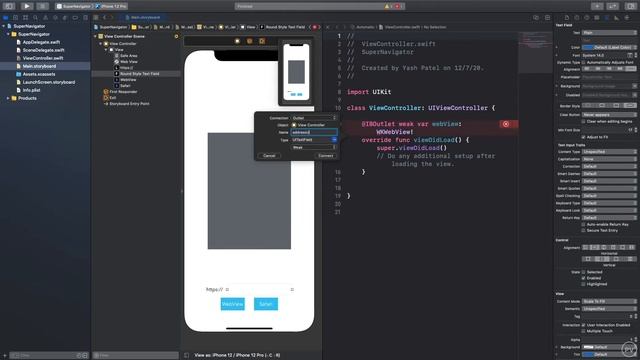Enable Secure Text Entry checkbox

(583, 231)
